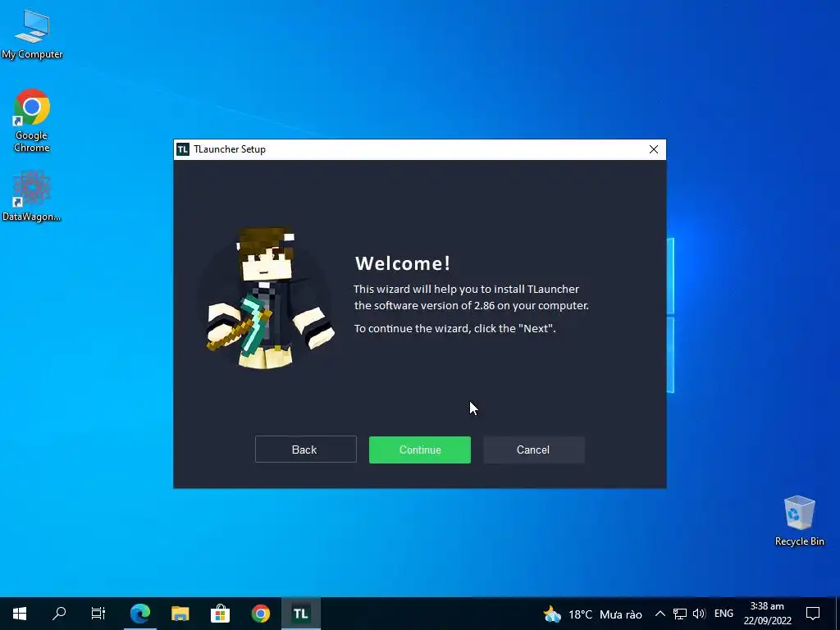Viewport: 840px width, 630px height.
Task: Open DataWagon desktop shortcut
Action: click(32, 196)
